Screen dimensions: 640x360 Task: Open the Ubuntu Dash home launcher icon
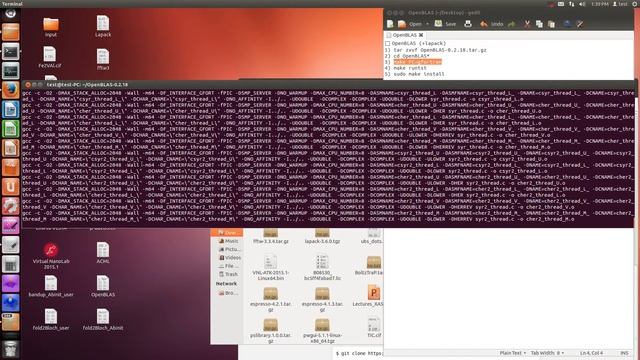point(11,13)
